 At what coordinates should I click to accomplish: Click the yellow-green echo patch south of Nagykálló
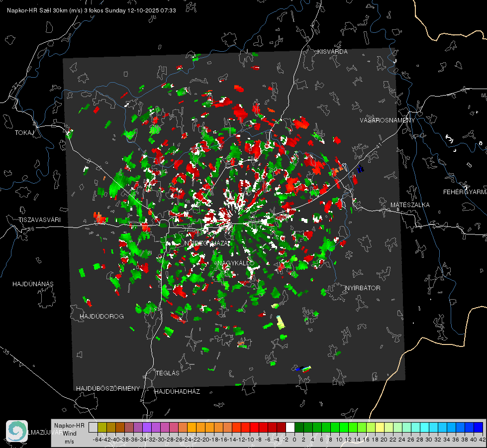coord(281,323)
